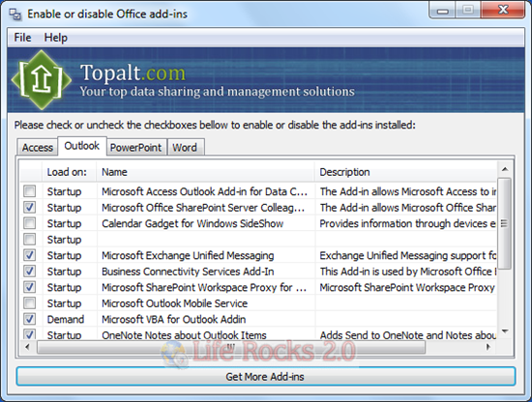Click the window title bar app icon
The width and height of the screenshot is (532, 402).
(15, 14)
